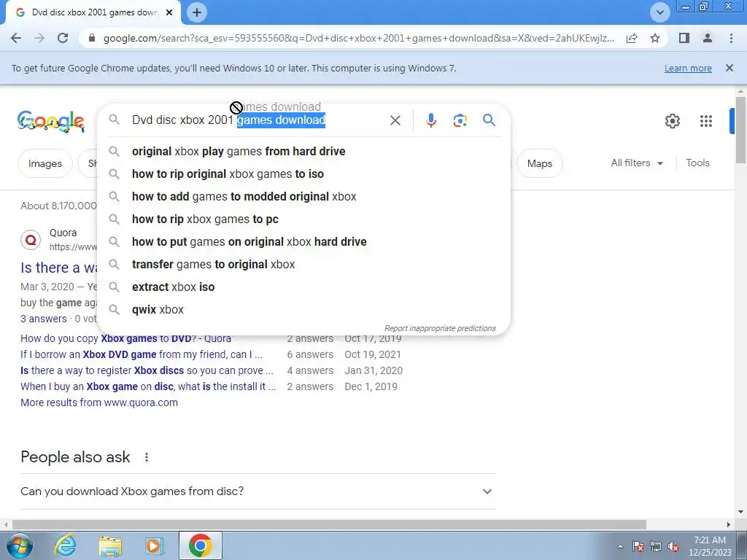Open a new browser tab

197,12
